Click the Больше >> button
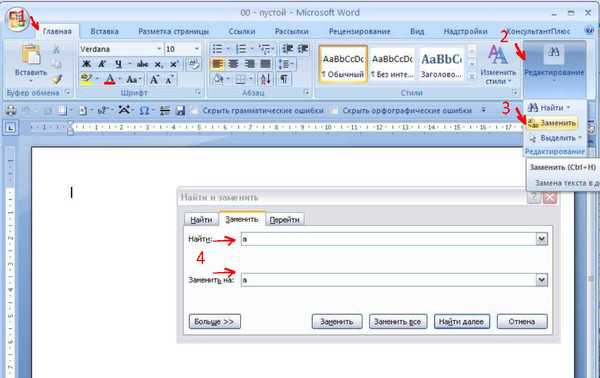Image resolution: width=600 pixels, height=378 pixels. click(214, 322)
